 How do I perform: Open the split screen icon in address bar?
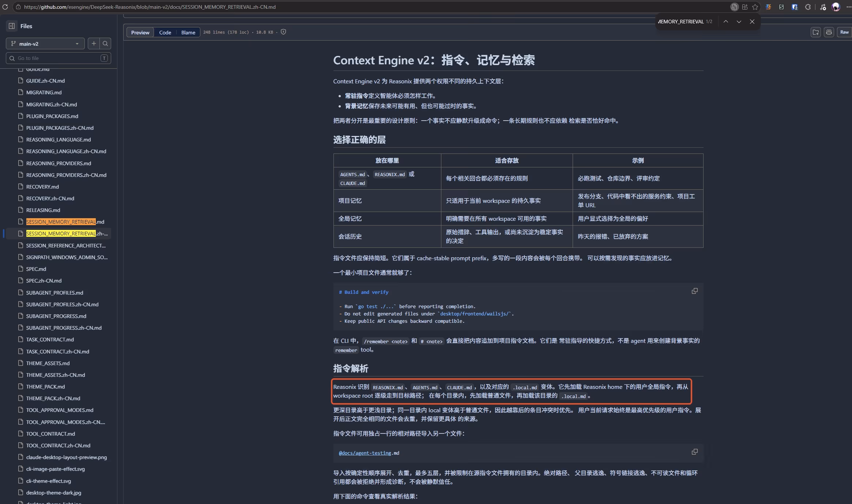(x=744, y=7)
